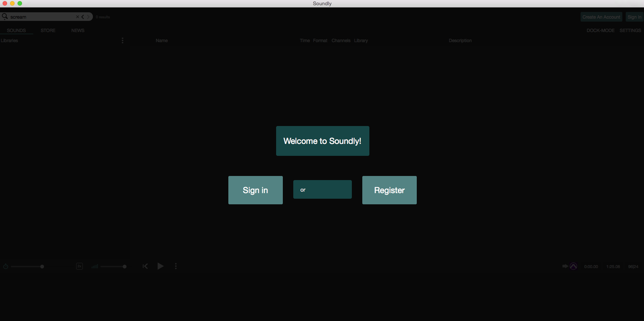Click the Libraries panel heading
Viewport: 644px width, 321px height.
pos(9,41)
